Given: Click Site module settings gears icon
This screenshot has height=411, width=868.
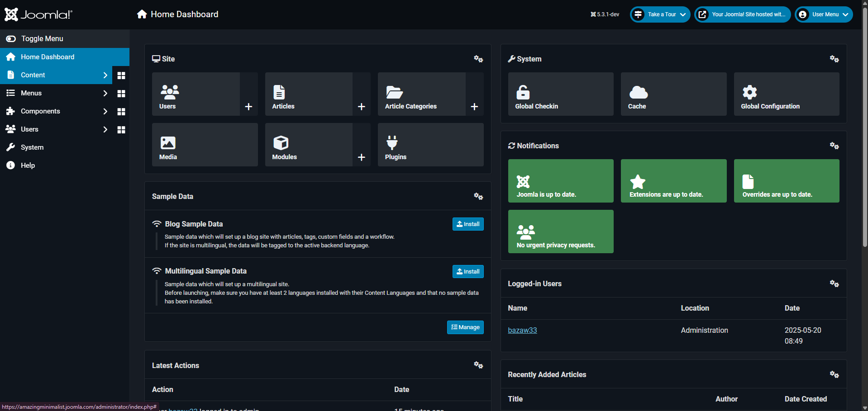Looking at the screenshot, I should [478, 59].
